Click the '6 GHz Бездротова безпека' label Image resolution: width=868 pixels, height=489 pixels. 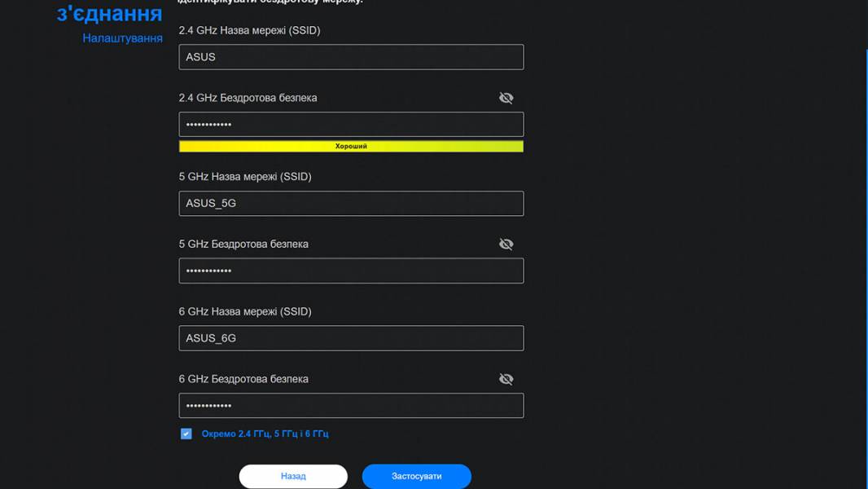pyautogui.click(x=243, y=379)
